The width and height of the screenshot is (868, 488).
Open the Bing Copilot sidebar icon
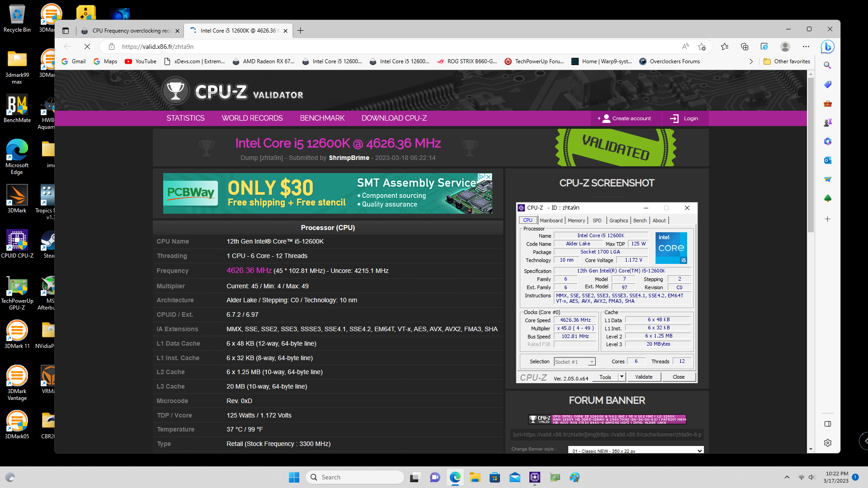point(827,47)
